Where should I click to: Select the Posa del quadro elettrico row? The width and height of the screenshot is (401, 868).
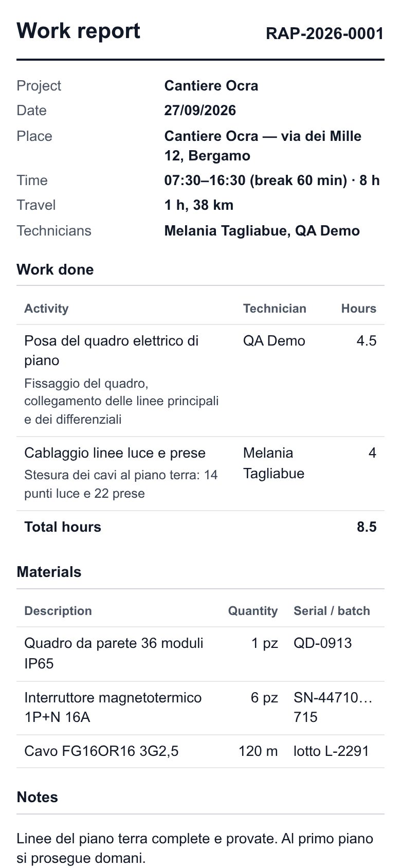coord(200,381)
